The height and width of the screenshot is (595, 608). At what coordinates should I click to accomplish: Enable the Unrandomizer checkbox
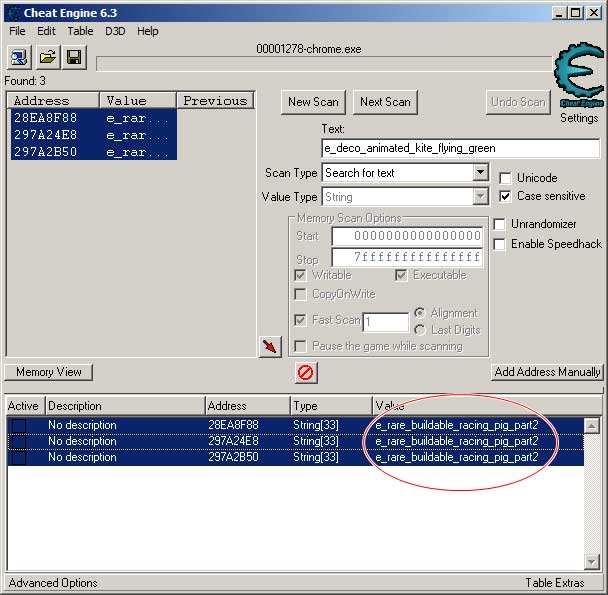[x=499, y=224]
